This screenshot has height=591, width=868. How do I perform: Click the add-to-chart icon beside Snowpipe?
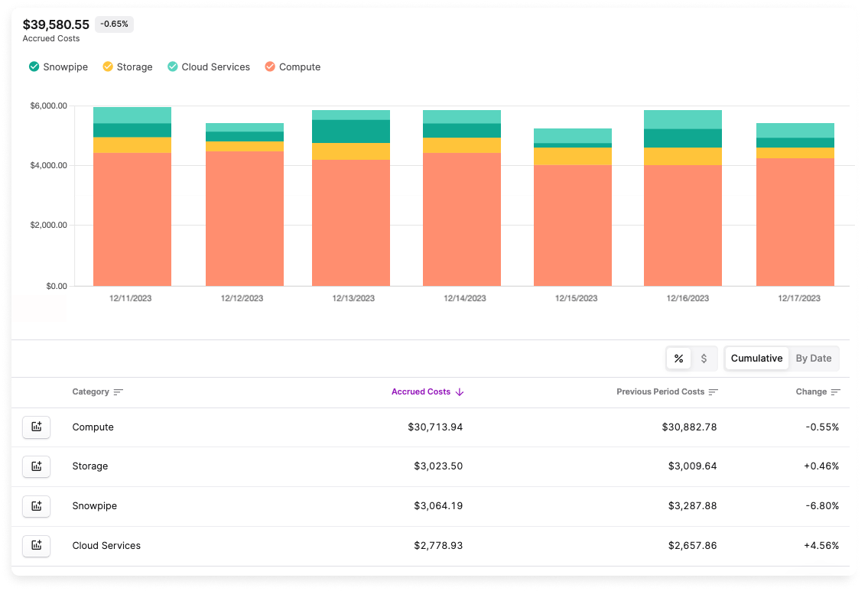click(36, 505)
